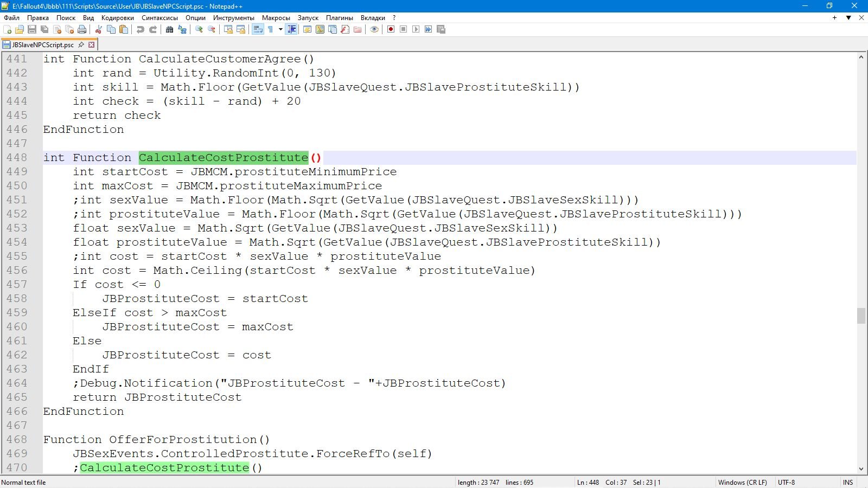Toggle INS insert mode in status bar
The image size is (868, 488).
click(x=847, y=482)
